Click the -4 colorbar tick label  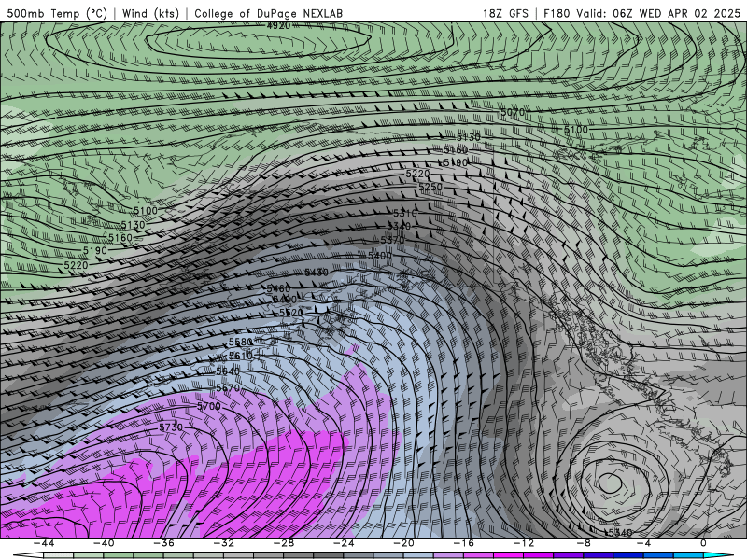[x=643, y=543]
